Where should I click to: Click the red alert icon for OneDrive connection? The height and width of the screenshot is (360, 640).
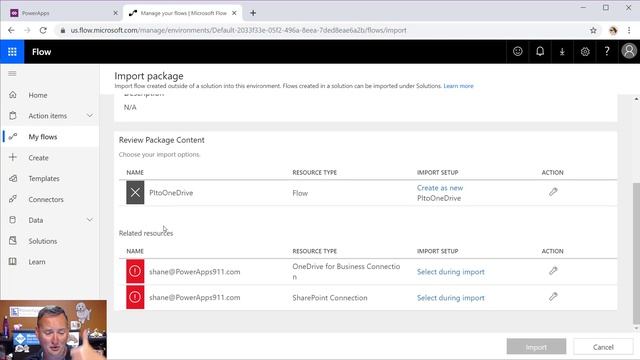135,271
